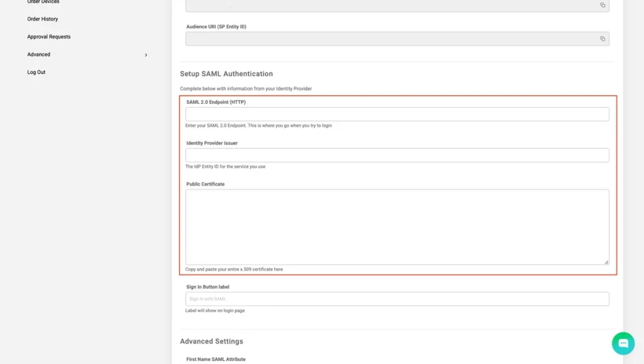Select the Advanced sidebar item
Viewport: 644px width, 364px height.
coord(38,55)
